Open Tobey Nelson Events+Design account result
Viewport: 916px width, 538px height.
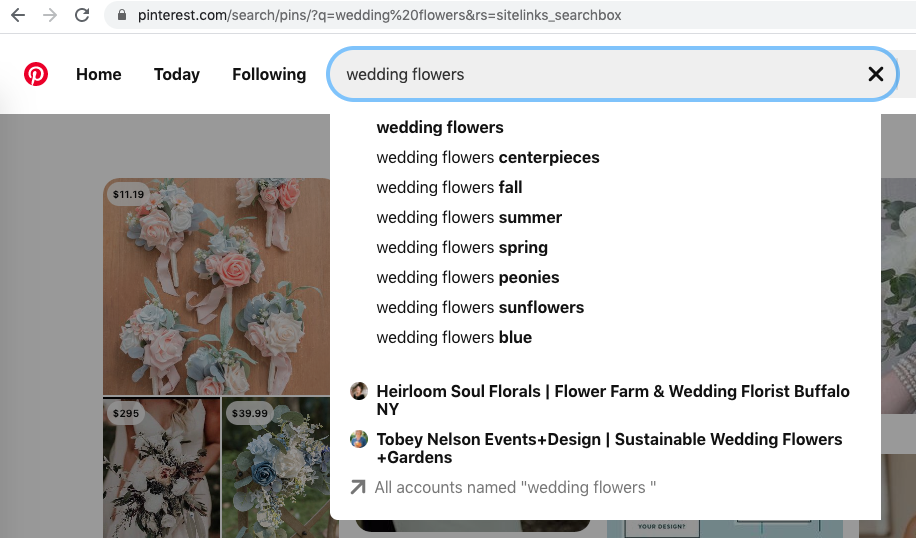pos(609,448)
